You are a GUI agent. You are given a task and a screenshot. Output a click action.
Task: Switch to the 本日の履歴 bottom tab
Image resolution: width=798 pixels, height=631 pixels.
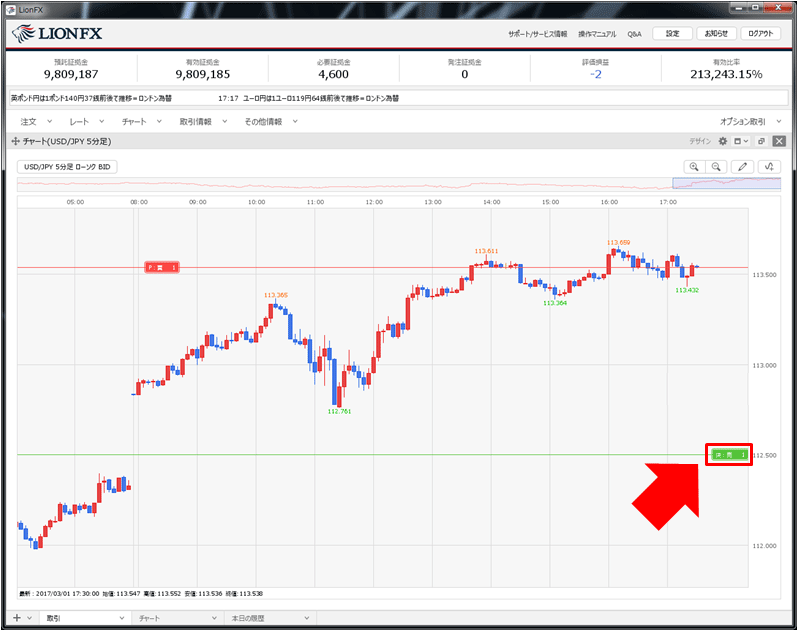(x=270, y=618)
